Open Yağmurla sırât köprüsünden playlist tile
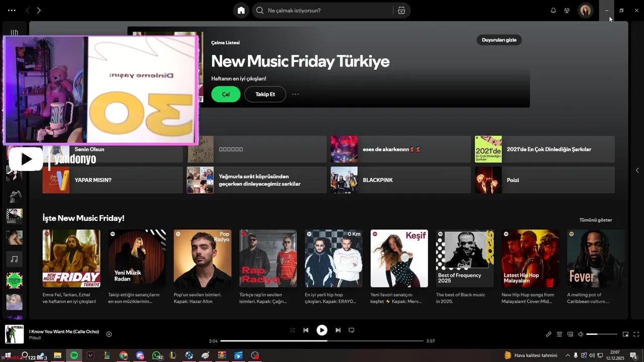 [x=257, y=180]
